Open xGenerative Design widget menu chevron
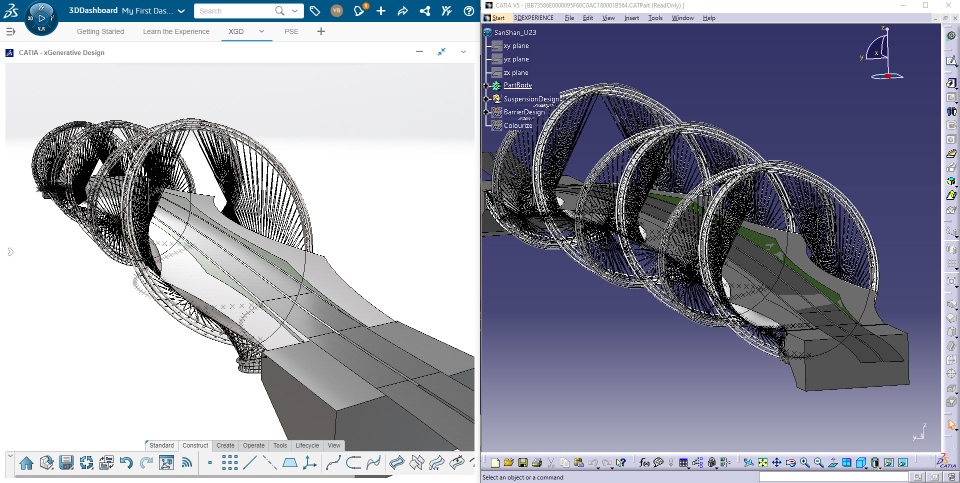The width and height of the screenshot is (960, 483). click(x=463, y=52)
